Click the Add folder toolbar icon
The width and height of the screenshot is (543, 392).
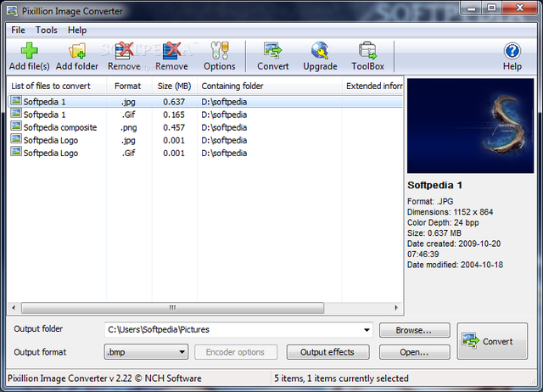(x=77, y=51)
